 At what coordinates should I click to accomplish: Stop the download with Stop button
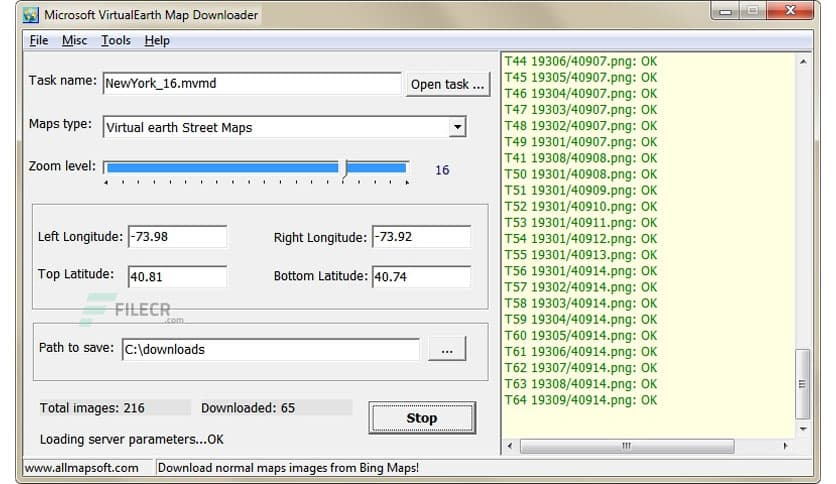pos(422,418)
